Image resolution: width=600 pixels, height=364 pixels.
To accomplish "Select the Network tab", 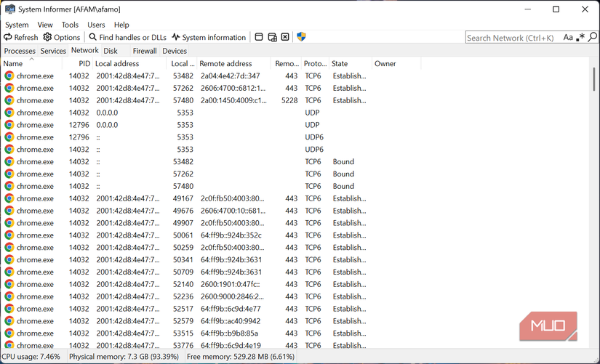I will 84,50.
